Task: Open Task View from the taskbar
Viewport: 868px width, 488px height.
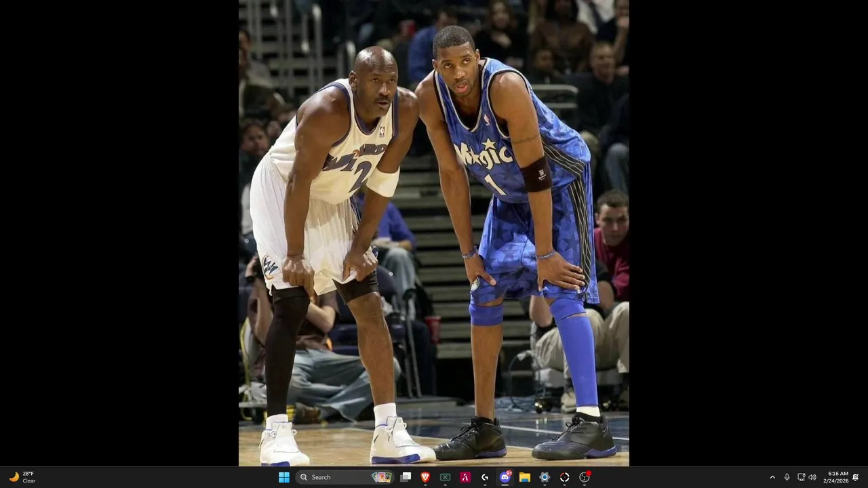Action: 406,477
